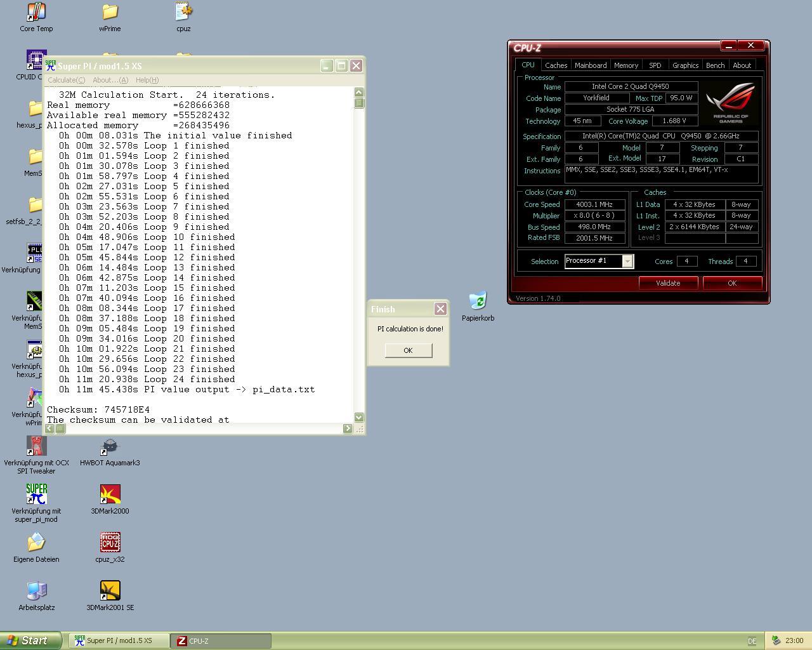Click Core Speed 4003.1 MHz value
Screen dimensions: 812x650
[x=594, y=204]
